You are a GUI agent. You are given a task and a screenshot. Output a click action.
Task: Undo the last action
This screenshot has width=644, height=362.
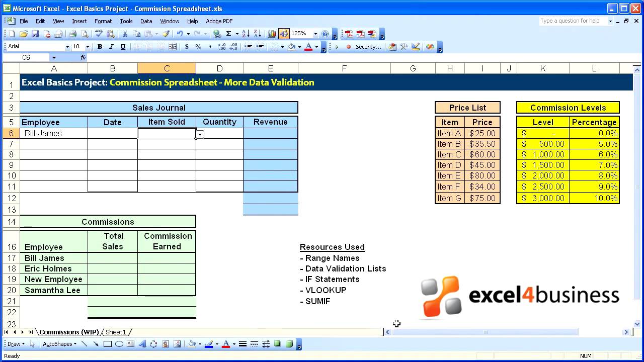[180, 34]
